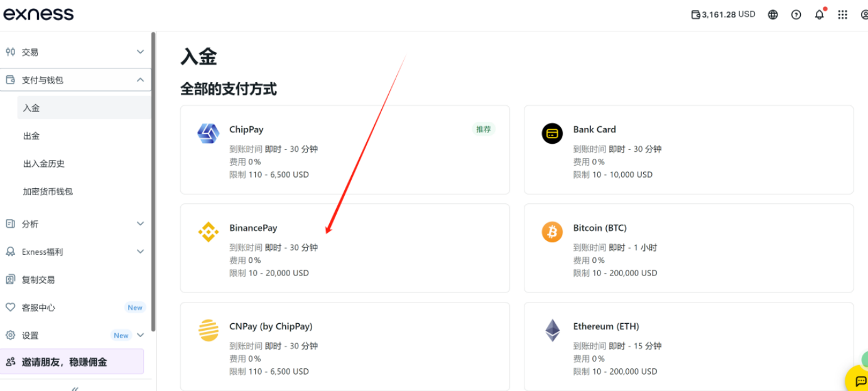Expand the Exness福利 section
This screenshot has width=868, height=391.
click(x=140, y=252)
